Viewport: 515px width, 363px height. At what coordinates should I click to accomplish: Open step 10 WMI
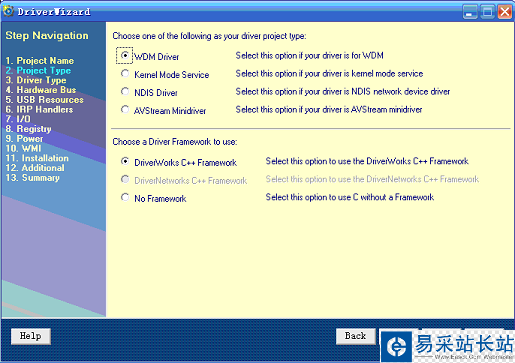click(x=23, y=148)
